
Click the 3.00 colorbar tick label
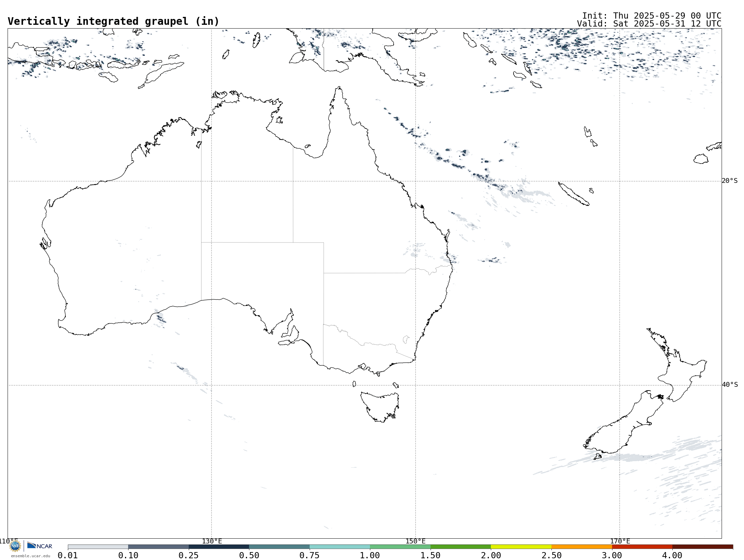coord(612,556)
